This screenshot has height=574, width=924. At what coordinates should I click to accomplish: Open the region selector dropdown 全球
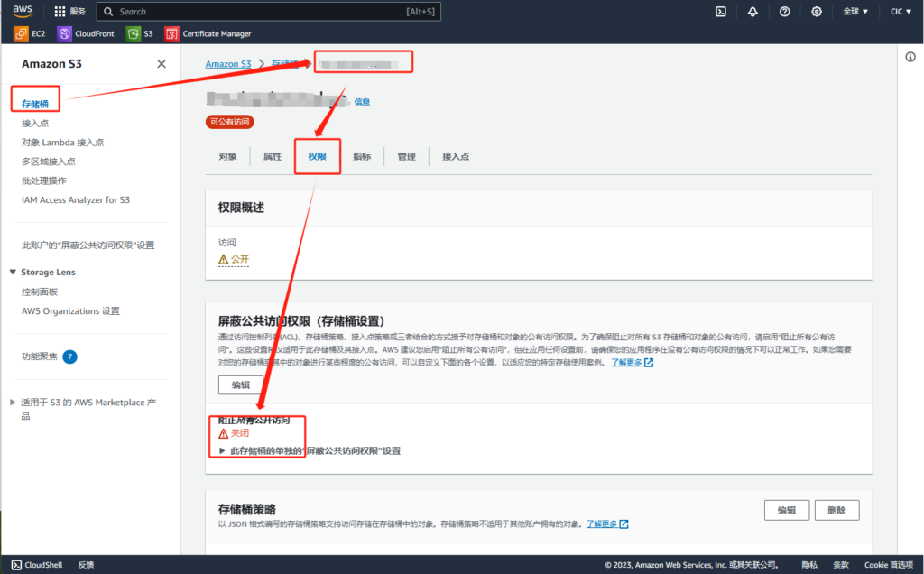point(855,12)
